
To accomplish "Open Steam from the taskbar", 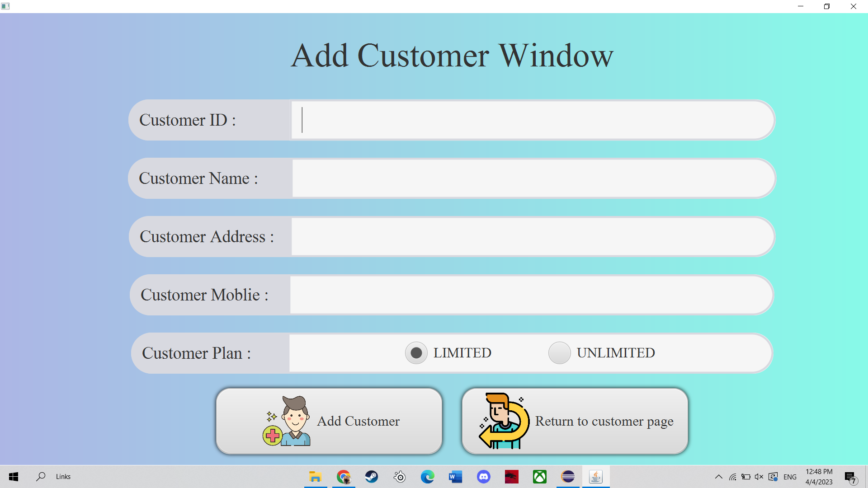I will [x=372, y=477].
